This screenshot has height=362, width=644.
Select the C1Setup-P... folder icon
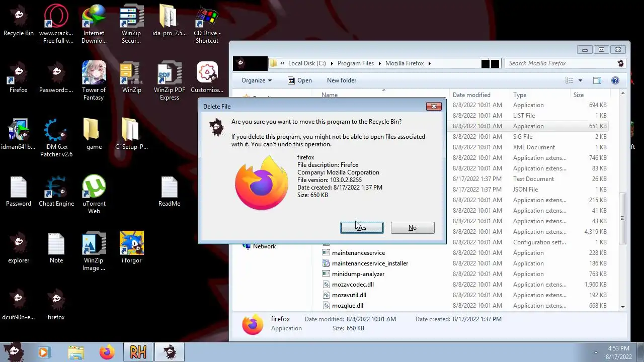tap(132, 135)
